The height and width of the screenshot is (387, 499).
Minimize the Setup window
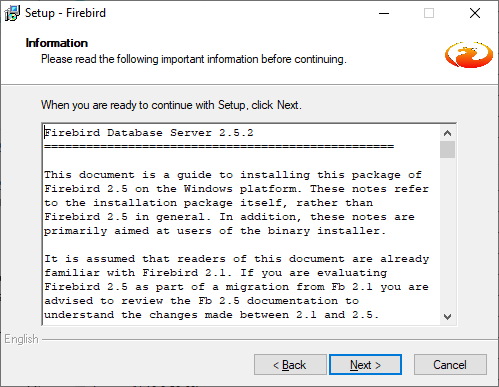384,13
